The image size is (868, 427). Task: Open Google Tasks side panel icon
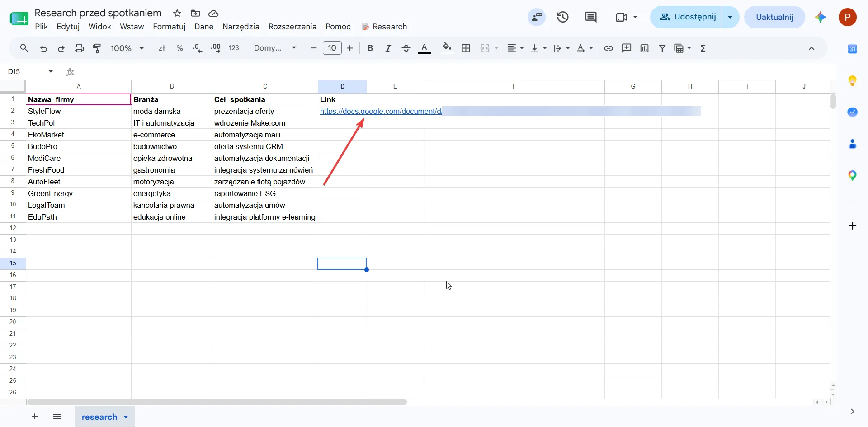pos(852,112)
